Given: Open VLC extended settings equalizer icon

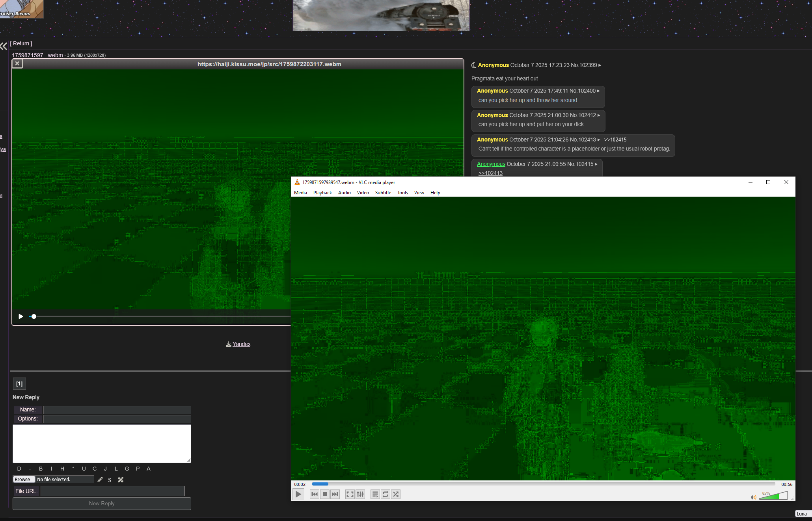Looking at the screenshot, I should pyautogui.click(x=360, y=494).
